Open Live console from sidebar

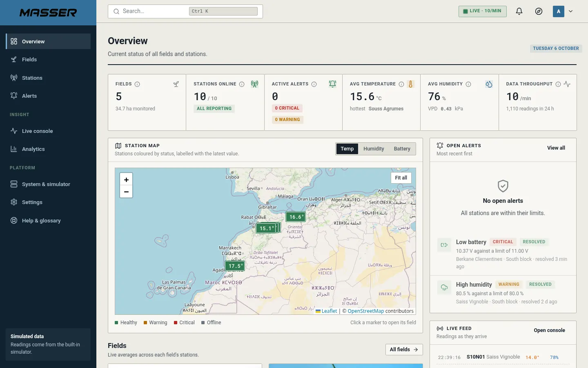click(x=48, y=131)
